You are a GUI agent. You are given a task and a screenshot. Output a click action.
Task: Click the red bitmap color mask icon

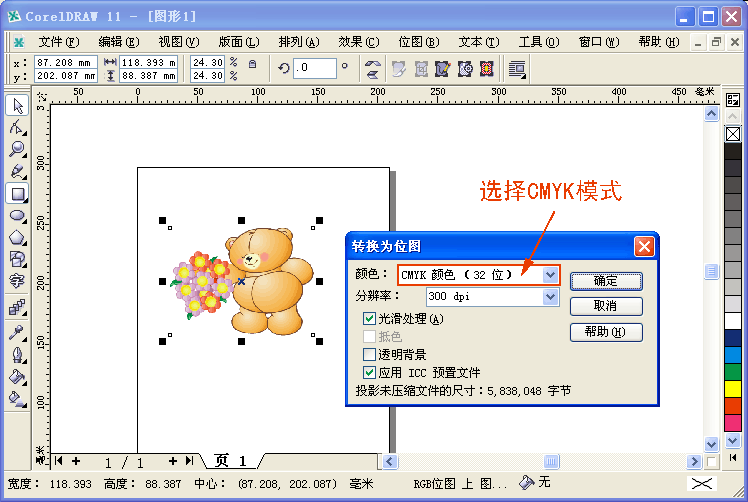[487, 69]
